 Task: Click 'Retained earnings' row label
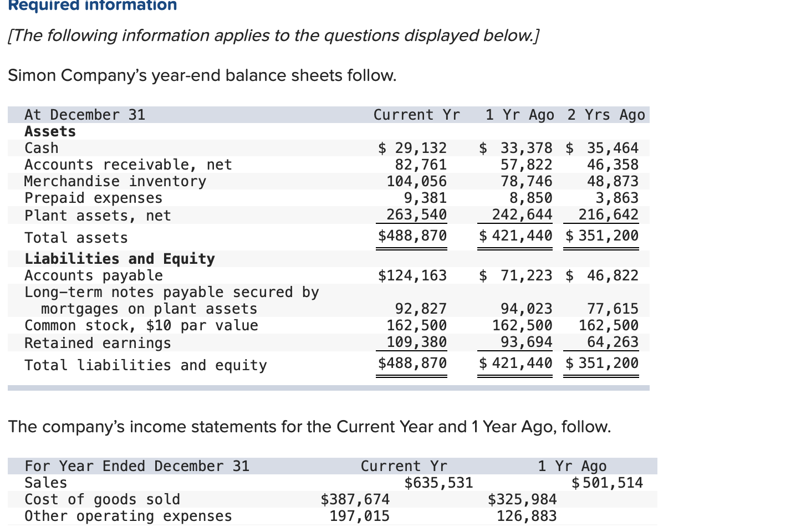(98, 343)
